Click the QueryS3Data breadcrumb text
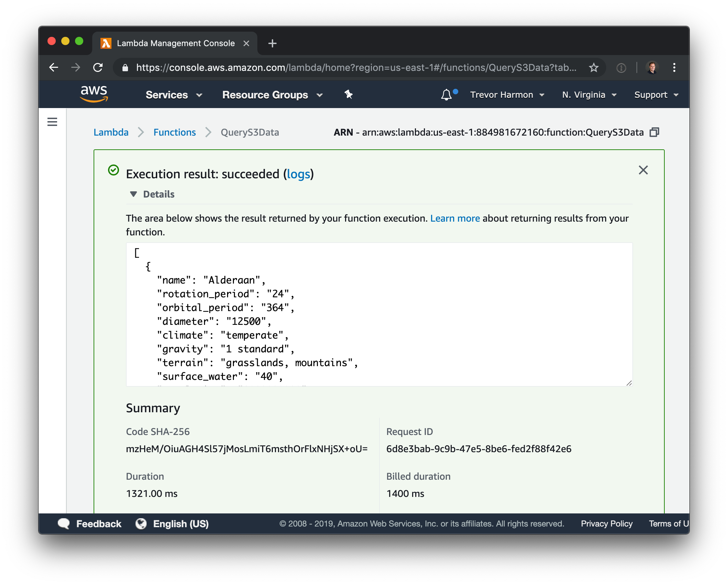This screenshot has height=585, width=728. point(250,132)
